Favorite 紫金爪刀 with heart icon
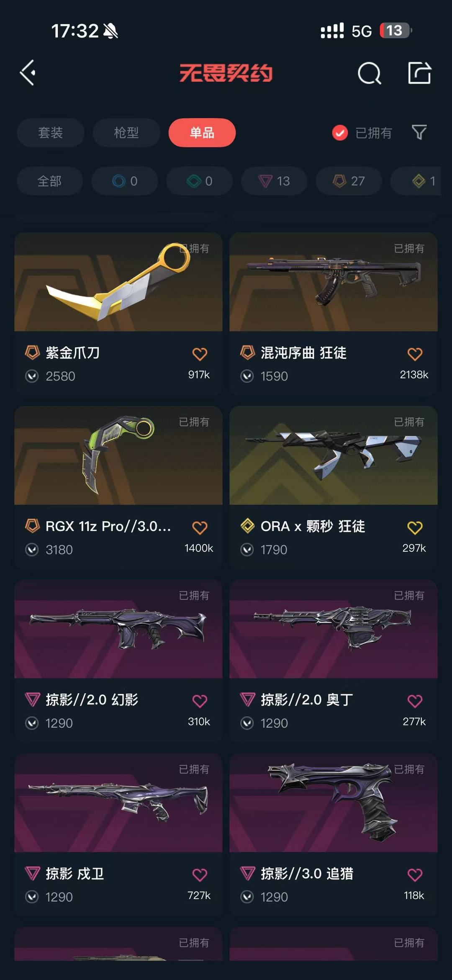The width and height of the screenshot is (452, 980). 200,354
